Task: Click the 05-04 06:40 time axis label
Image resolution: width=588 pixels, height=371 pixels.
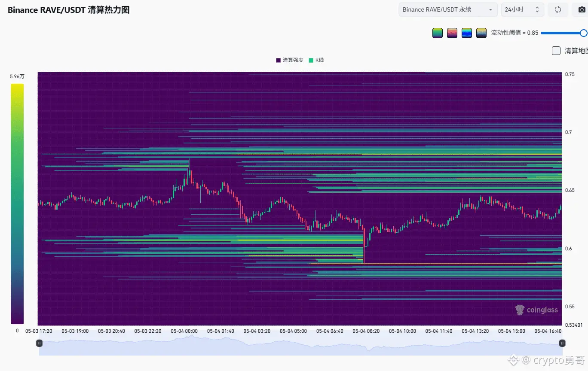Action: click(x=330, y=331)
